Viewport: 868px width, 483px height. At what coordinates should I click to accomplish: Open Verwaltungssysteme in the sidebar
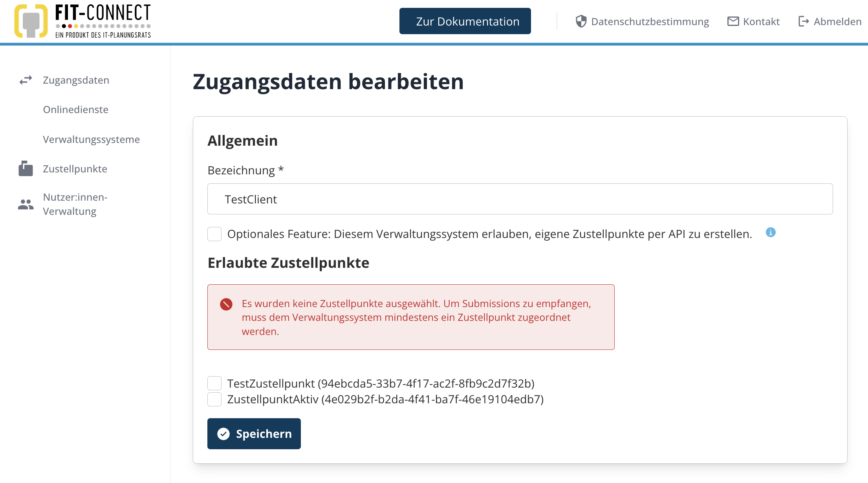91,139
